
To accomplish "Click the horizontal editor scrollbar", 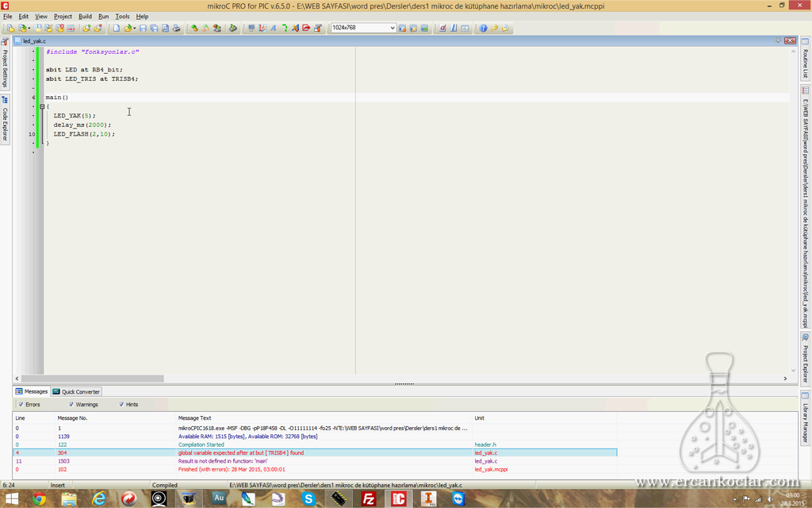I will (x=400, y=379).
